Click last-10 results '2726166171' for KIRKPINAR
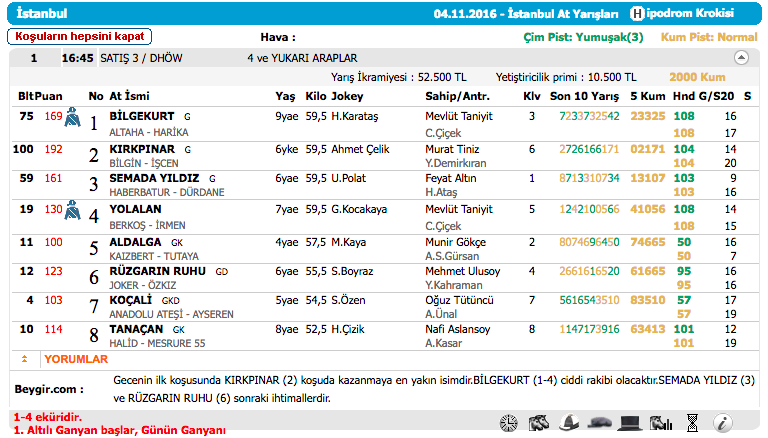Screen dimensions: 768x438 click(589, 149)
